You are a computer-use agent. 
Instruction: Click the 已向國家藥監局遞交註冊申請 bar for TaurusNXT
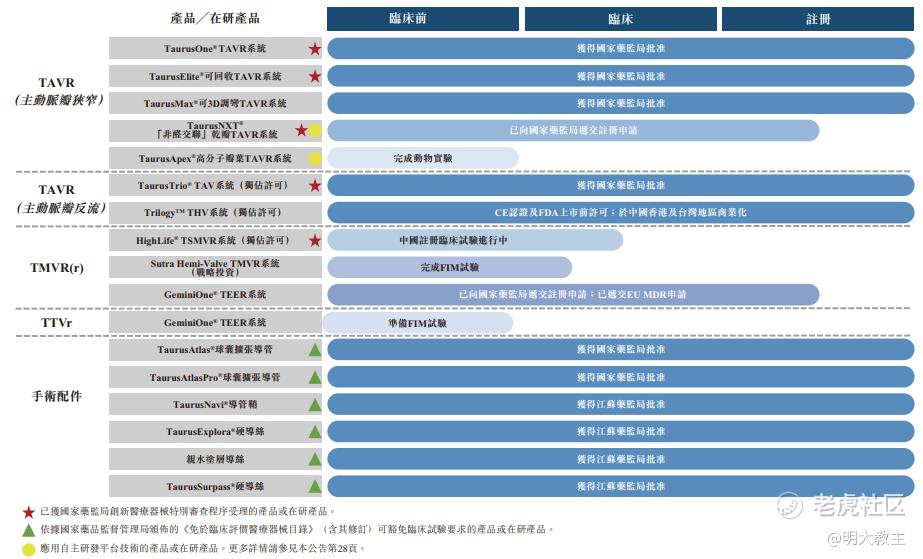click(573, 130)
